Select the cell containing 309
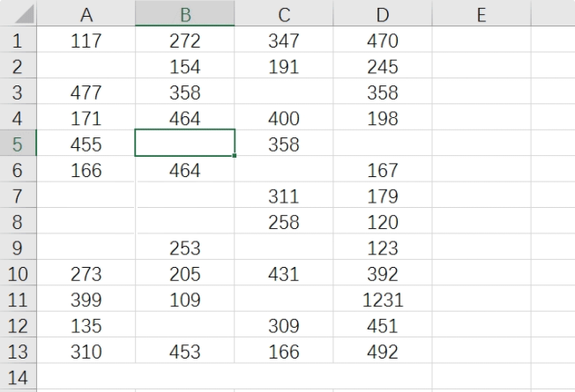Screen dimensions: 575x392 coord(284,327)
